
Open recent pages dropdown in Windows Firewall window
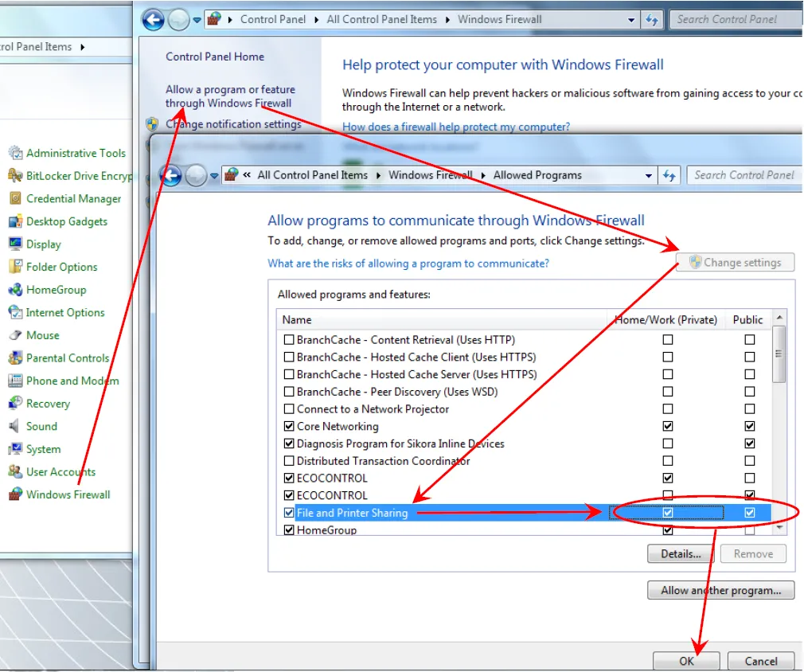point(197,21)
